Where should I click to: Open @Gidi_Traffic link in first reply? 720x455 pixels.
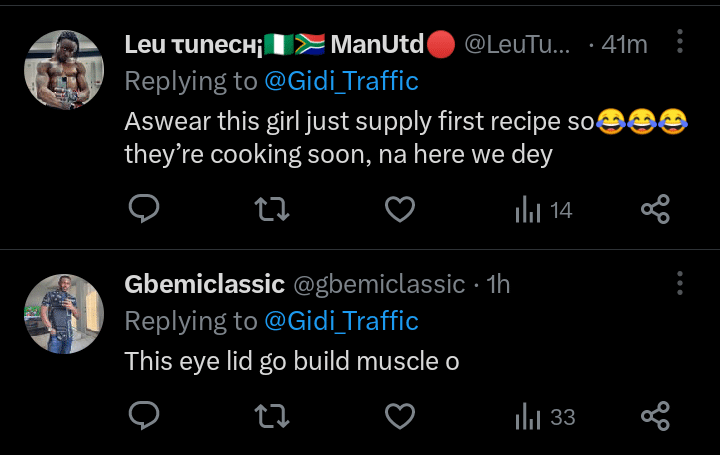[x=341, y=81]
